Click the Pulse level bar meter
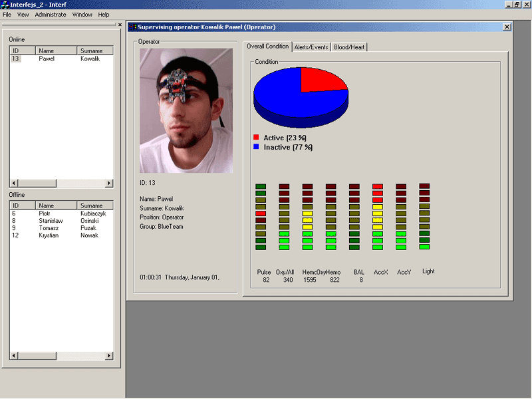 261,217
